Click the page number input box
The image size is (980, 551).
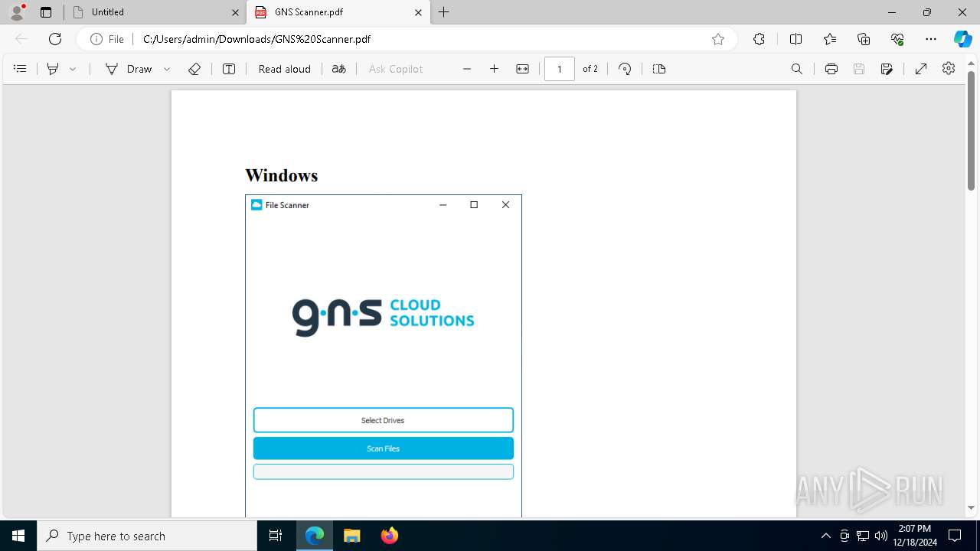click(560, 69)
